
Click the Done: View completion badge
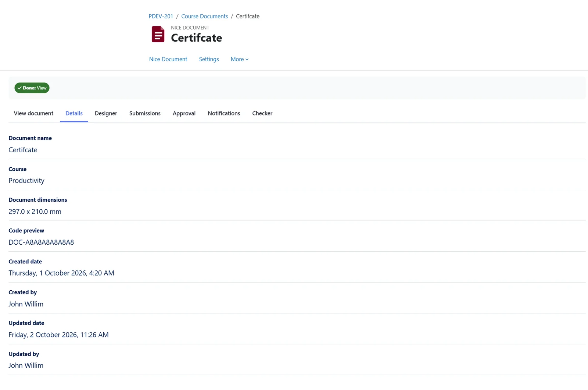(32, 88)
